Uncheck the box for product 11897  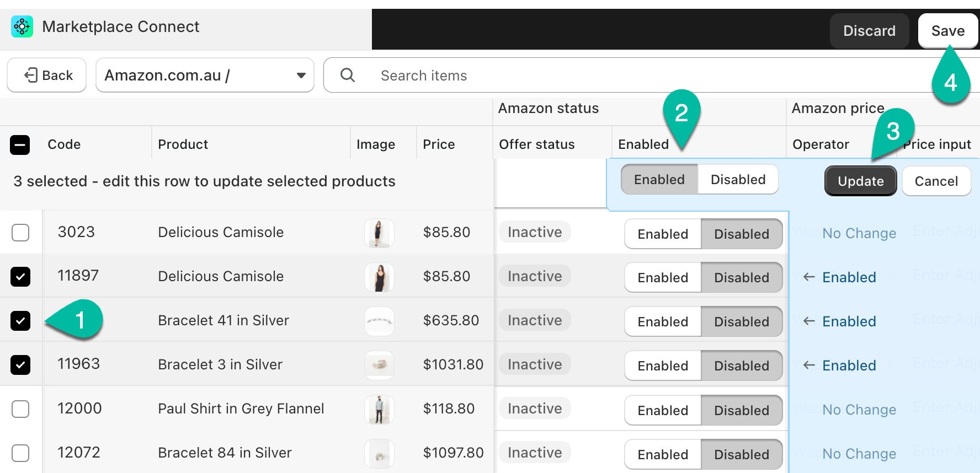click(x=20, y=276)
